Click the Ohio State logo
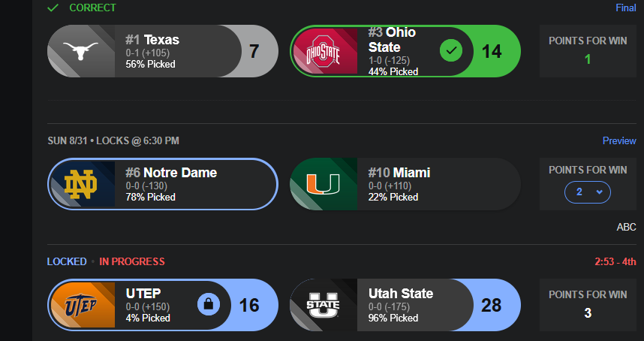The width and height of the screenshot is (644, 341). pyautogui.click(x=324, y=51)
